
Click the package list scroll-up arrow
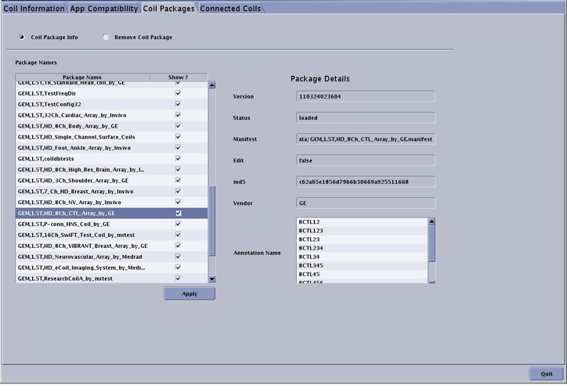click(x=211, y=85)
